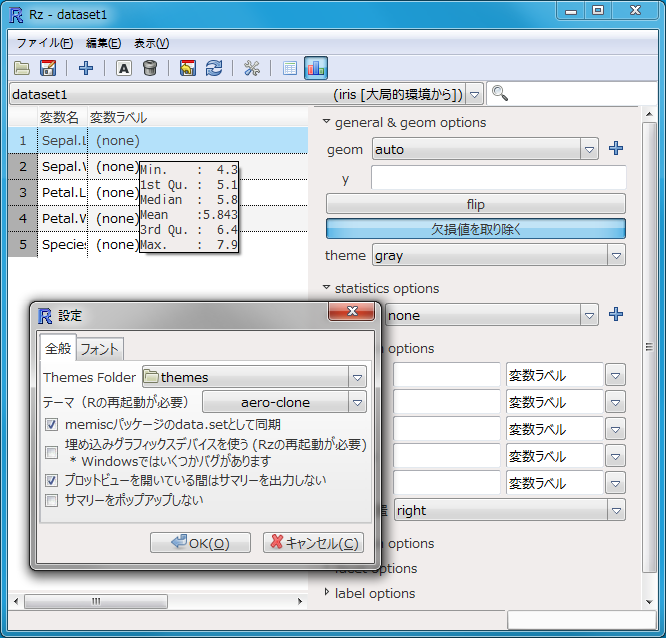
Task: Click the magnifying glass search icon
Action: [500, 93]
